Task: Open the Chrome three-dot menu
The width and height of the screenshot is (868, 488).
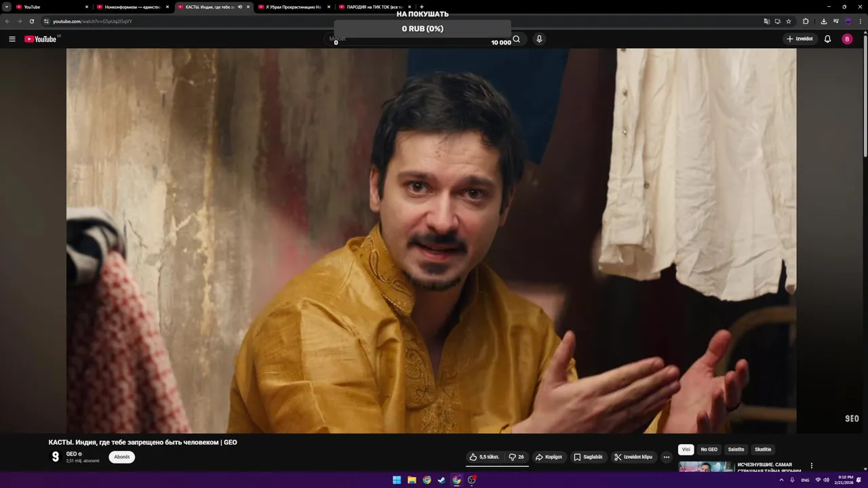Action: pyautogui.click(x=860, y=21)
